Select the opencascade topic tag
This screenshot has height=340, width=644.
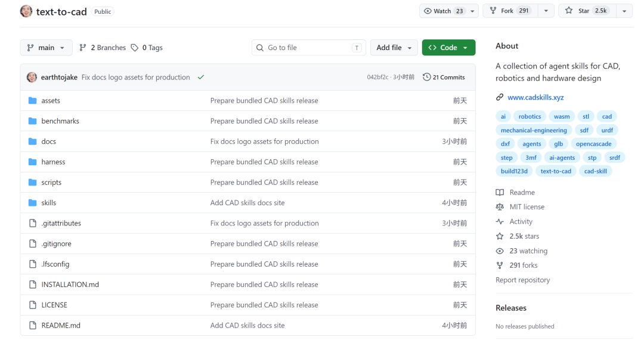[x=593, y=144]
